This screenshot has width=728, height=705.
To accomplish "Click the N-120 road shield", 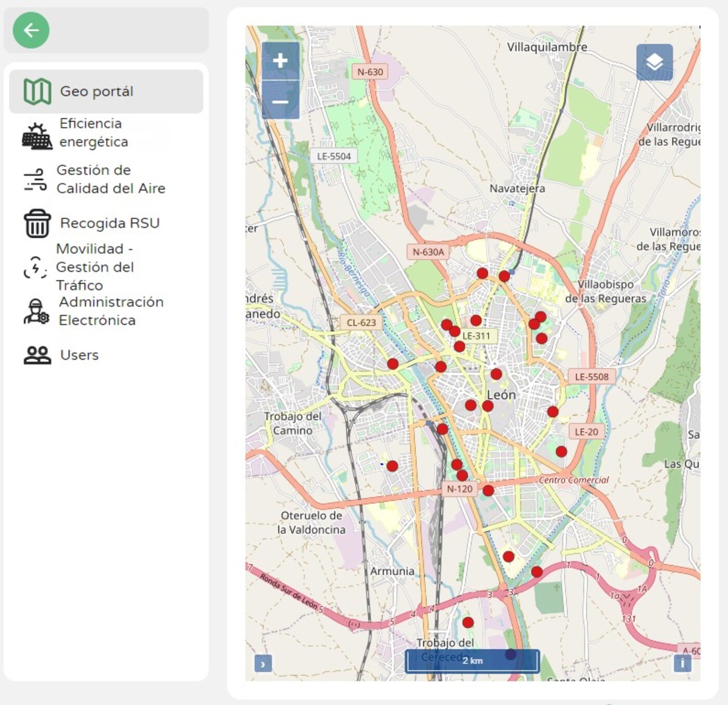I will pos(460,489).
